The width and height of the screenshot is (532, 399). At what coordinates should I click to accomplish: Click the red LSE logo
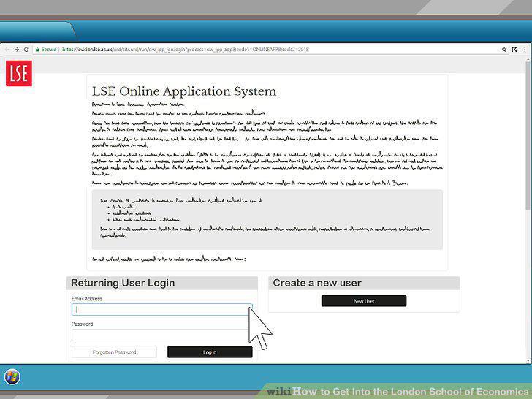pos(19,73)
